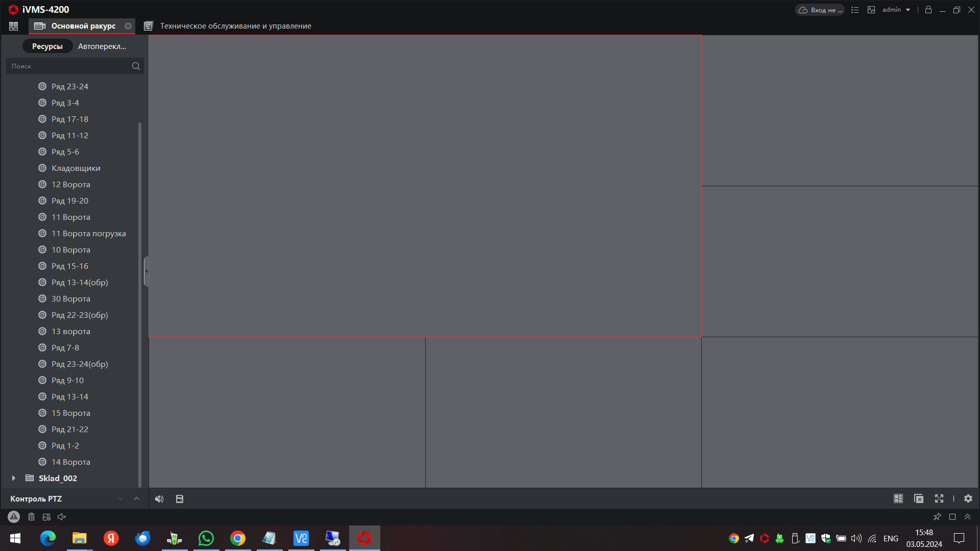Select camera 12 Ворота
The image size is (980, 551).
click(71, 185)
